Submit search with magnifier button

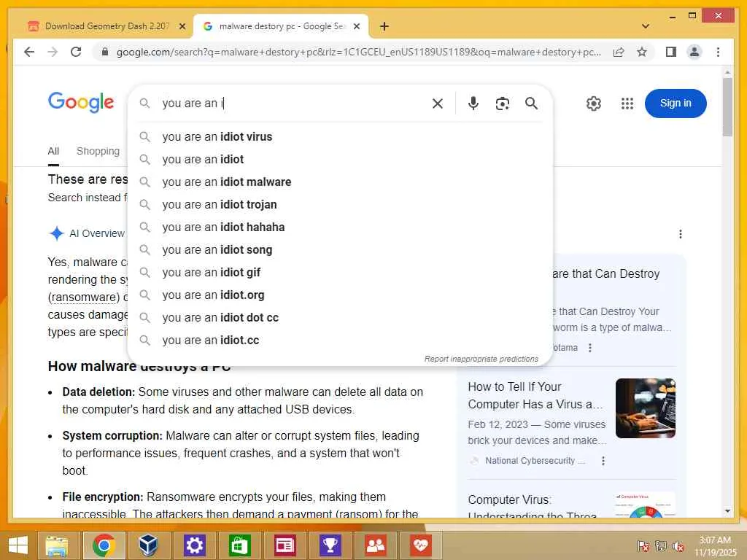[532, 104]
